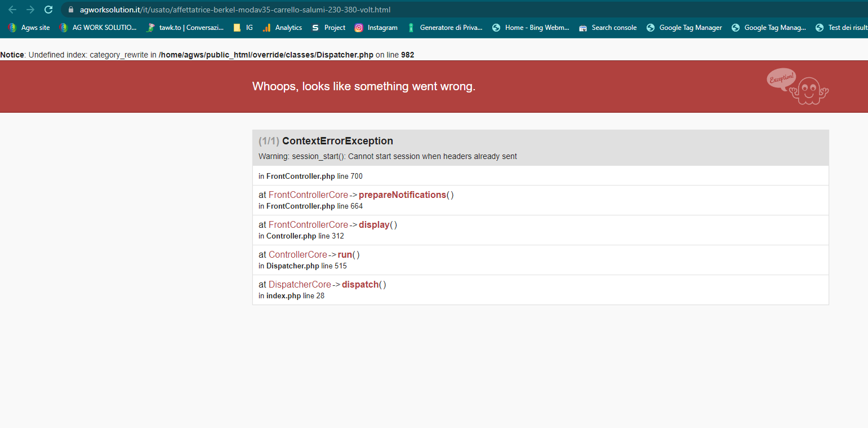Open the Agws site bookmark
The height and width of the screenshot is (428, 868).
(29, 28)
